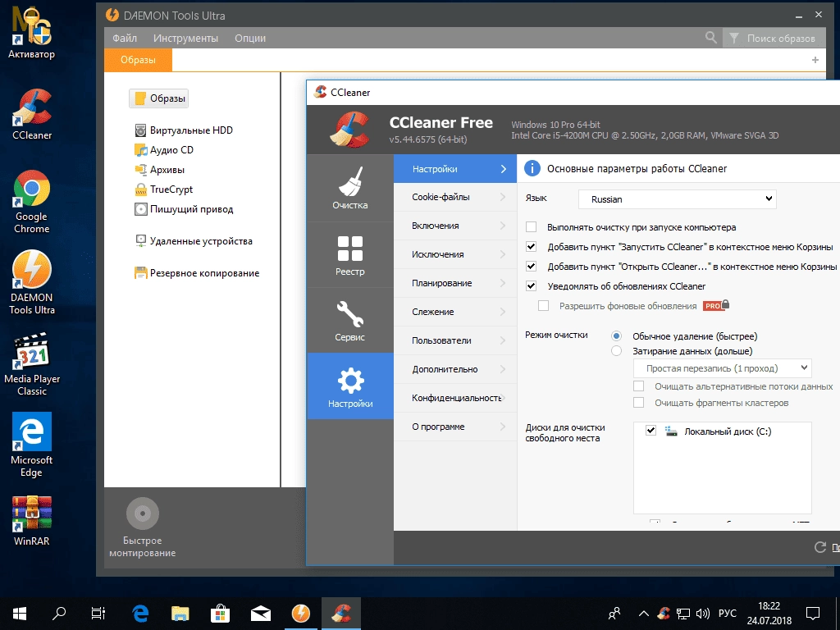The width and height of the screenshot is (840, 630).
Task: Select Архивы in DAEMON Tools tree
Action: coord(160,170)
